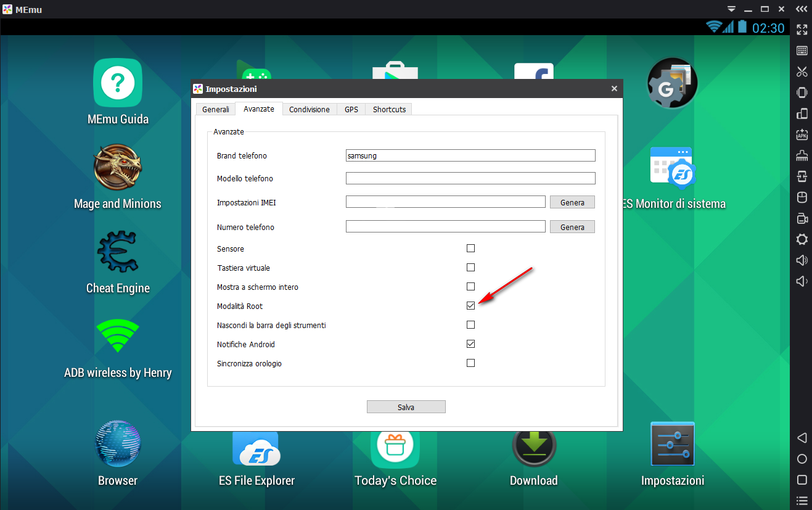The width and height of the screenshot is (812, 510).
Task: Toggle fullscreen mode in MEmu sidebar
Action: coord(802,30)
